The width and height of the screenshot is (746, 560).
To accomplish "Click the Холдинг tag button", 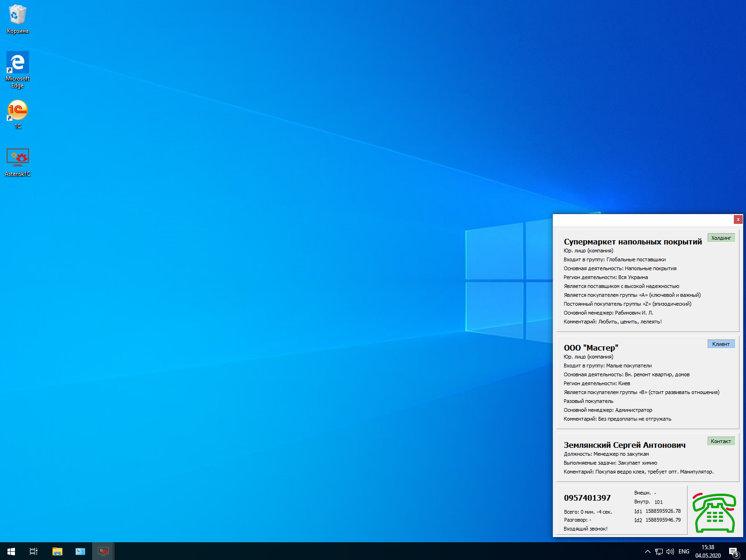I will 721,238.
